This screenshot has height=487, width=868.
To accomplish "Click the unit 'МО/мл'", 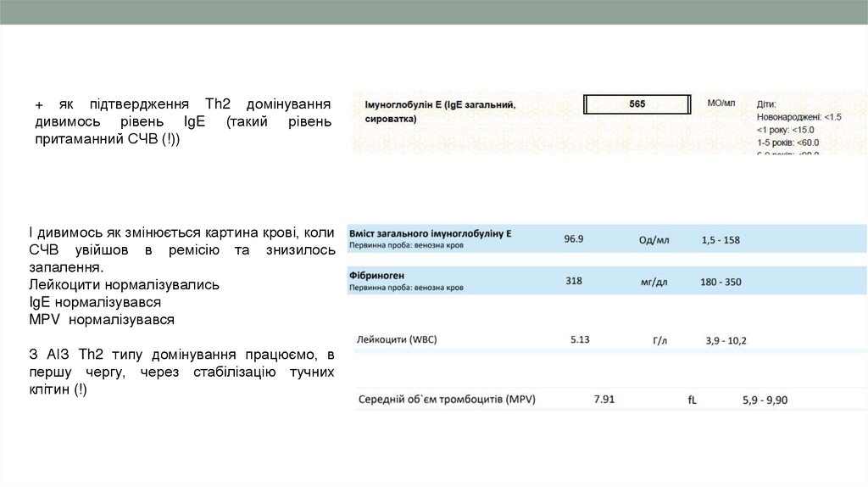I will [x=721, y=103].
